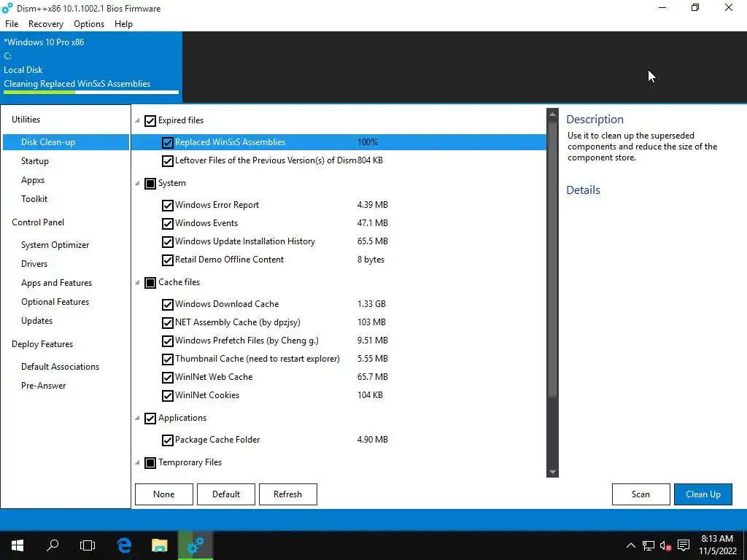This screenshot has width=747, height=560.
Task: Uncheck Retail Demo Offline Content
Action: (x=167, y=260)
